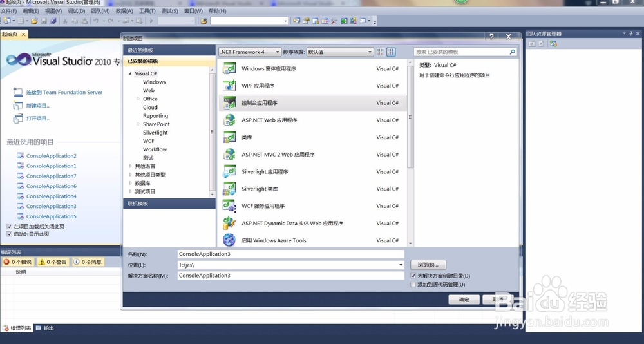Open the 联机模板 section
Screen dimensions: 644x344
pos(169,204)
